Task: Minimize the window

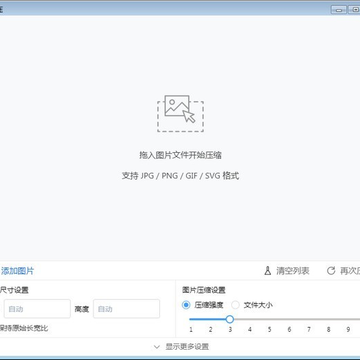Action: 339,10
